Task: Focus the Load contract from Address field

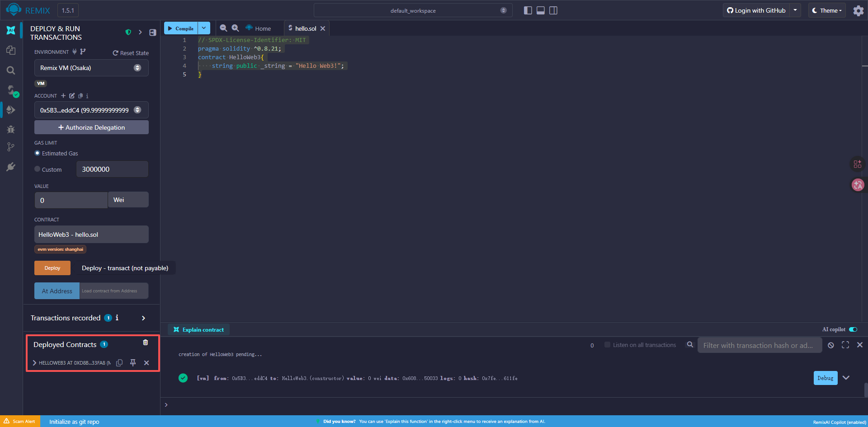Action: [x=114, y=291]
